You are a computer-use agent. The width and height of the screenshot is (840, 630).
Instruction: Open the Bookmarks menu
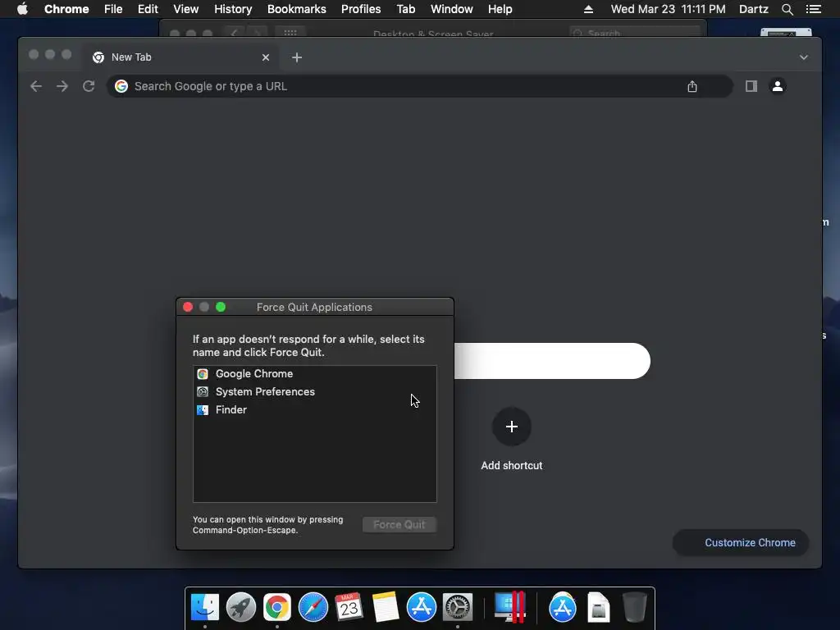coord(297,9)
